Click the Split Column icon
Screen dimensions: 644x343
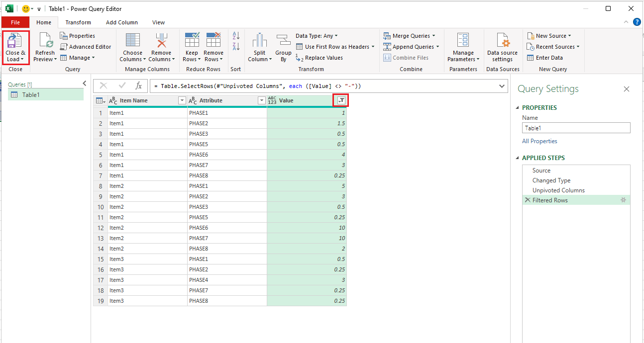coord(260,41)
